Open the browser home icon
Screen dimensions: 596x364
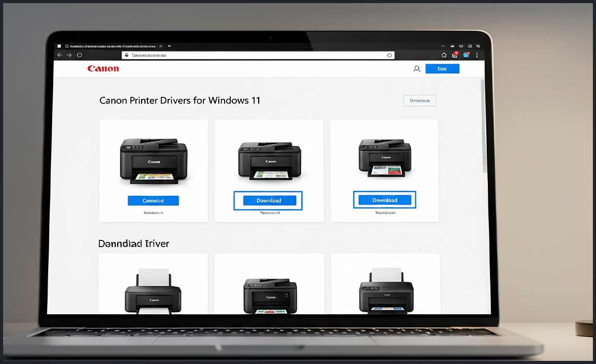point(443,55)
